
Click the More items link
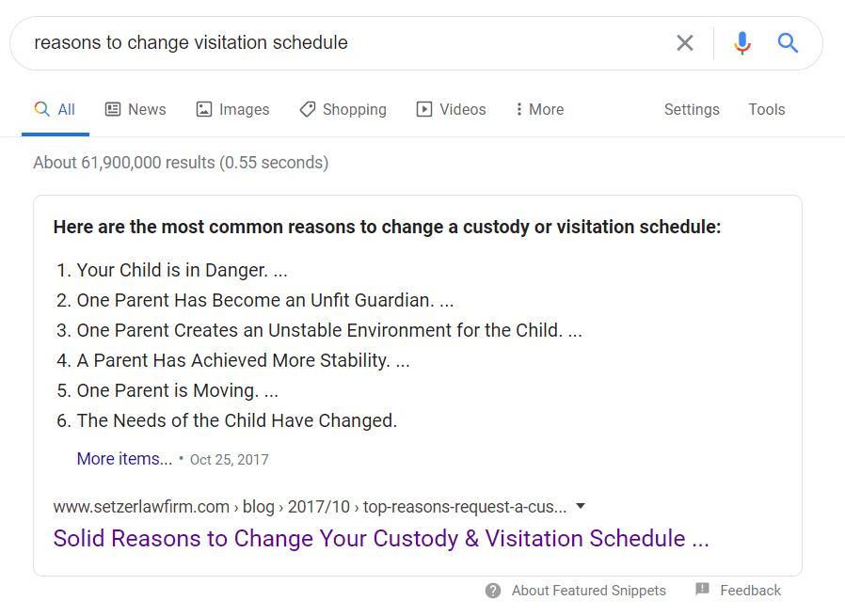pos(124,459)
